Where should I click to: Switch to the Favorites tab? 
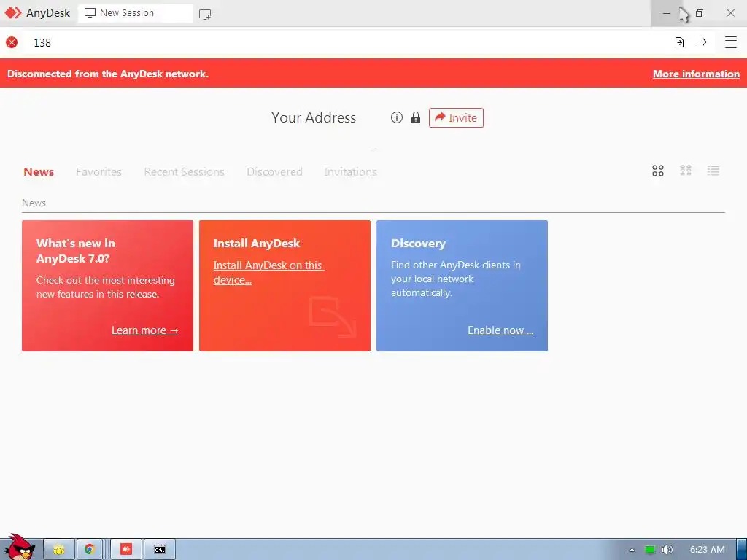point(98,172)
